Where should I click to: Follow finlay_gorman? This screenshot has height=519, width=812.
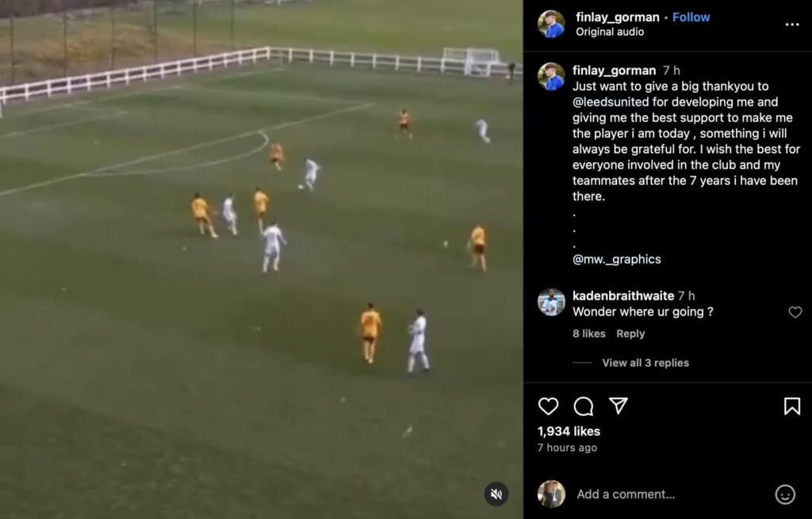691,17
